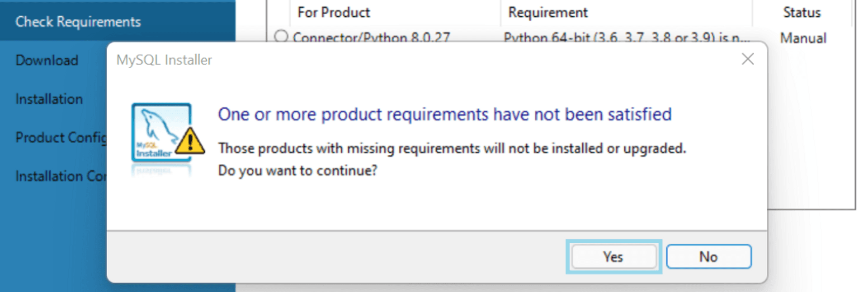The image size is (868, 292).
Task: Click the Manual status cell
Action: coord(803,38)
